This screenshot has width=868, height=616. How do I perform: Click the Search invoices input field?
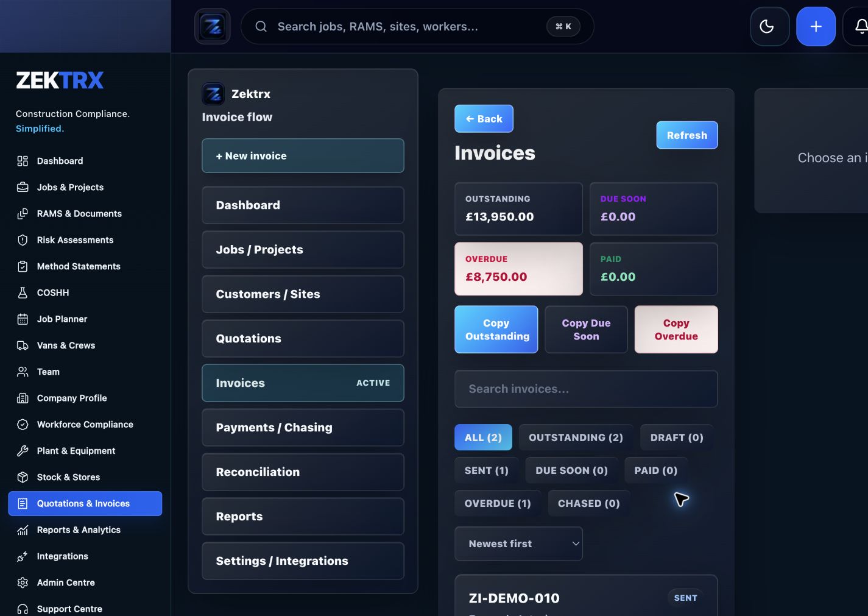586,389
